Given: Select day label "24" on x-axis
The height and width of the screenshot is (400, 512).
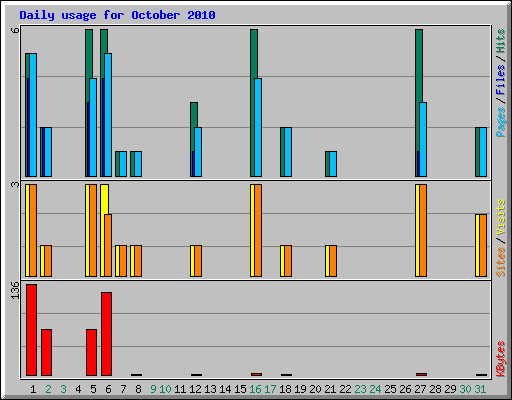Looking at the screenshot, I should pos(375,389).
